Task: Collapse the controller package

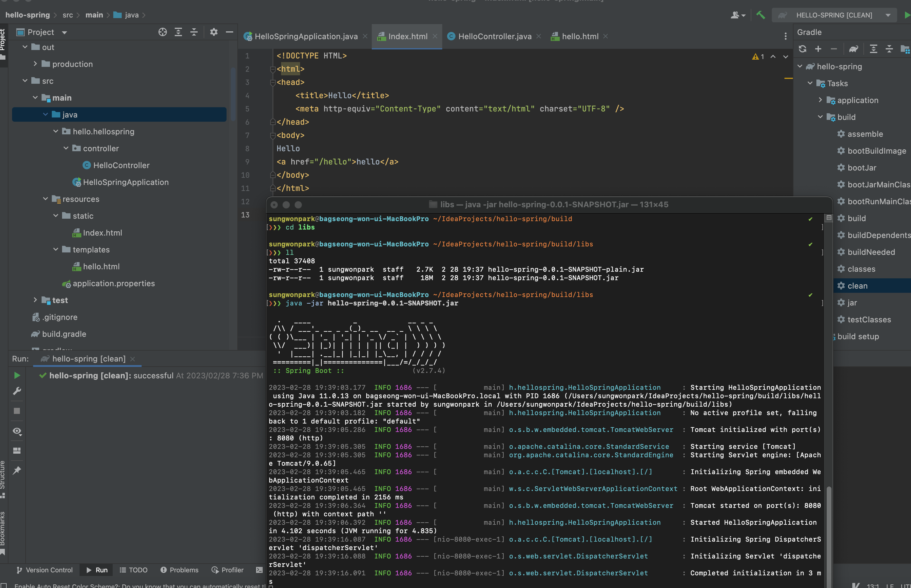Action: [66, 148]
